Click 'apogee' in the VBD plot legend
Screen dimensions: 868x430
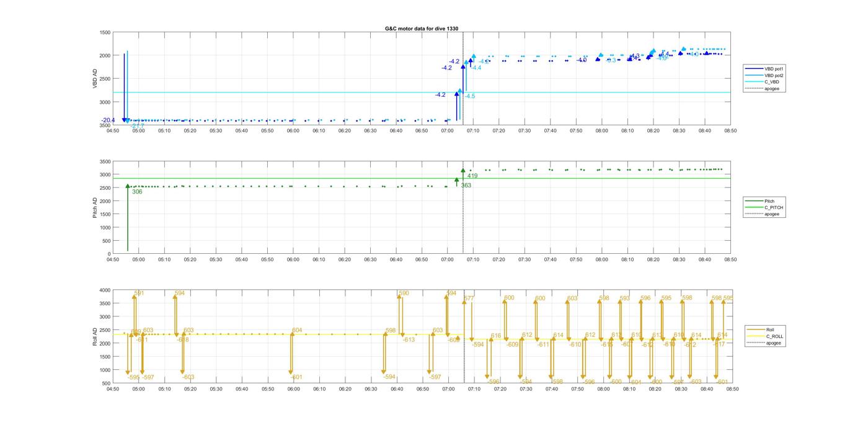772,89
